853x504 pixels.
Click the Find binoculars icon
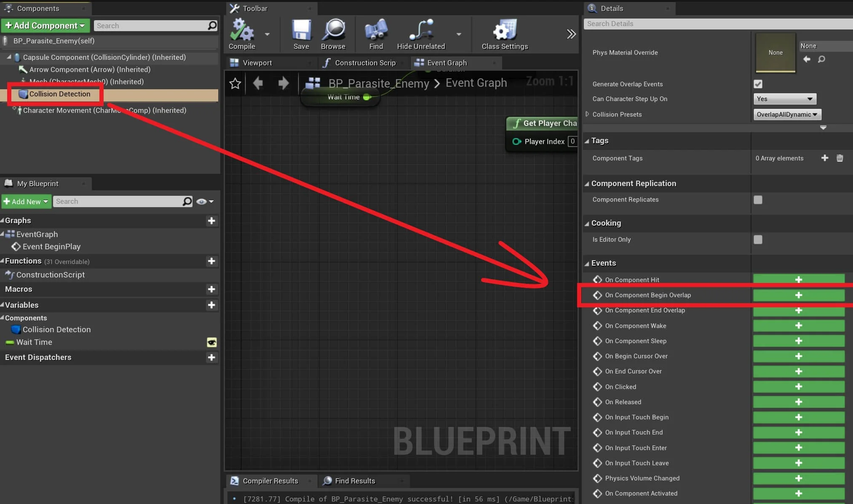[x=376, y=34]
